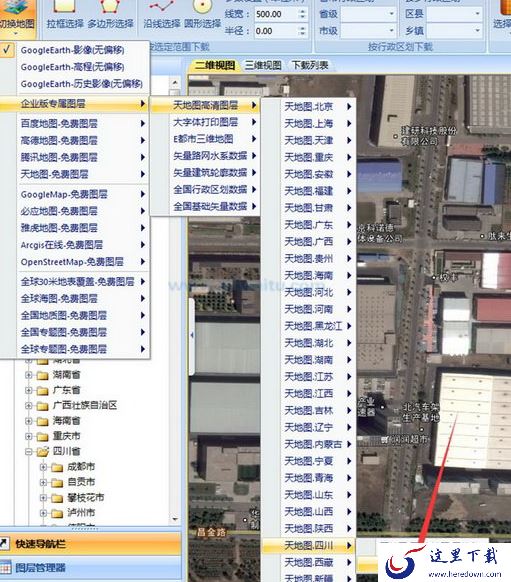Open 全球专题图-免费图层 submenu
The height and width of the screenshot is (582, 511).
(75, 349)
